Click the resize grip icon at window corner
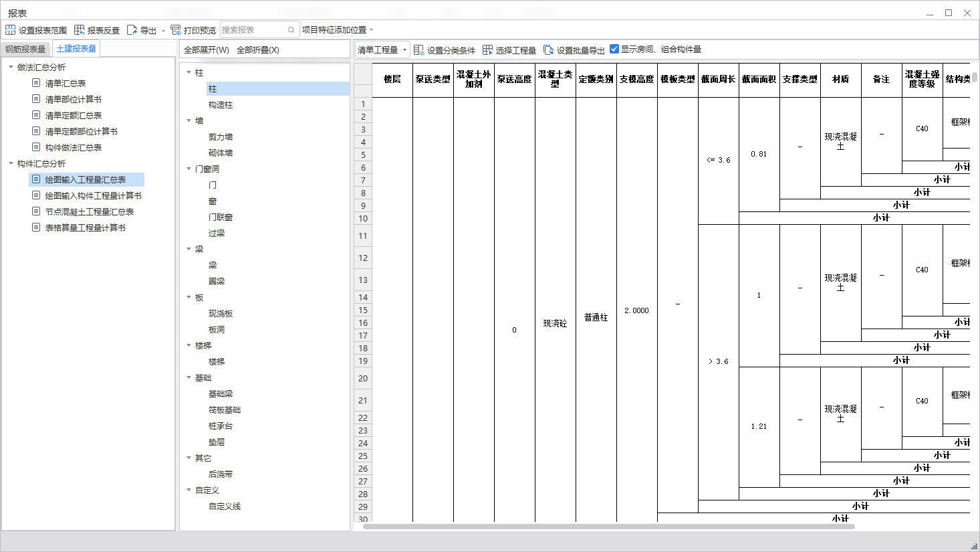The height and width of the screenshot is (552, 980). tap(974, 546)
